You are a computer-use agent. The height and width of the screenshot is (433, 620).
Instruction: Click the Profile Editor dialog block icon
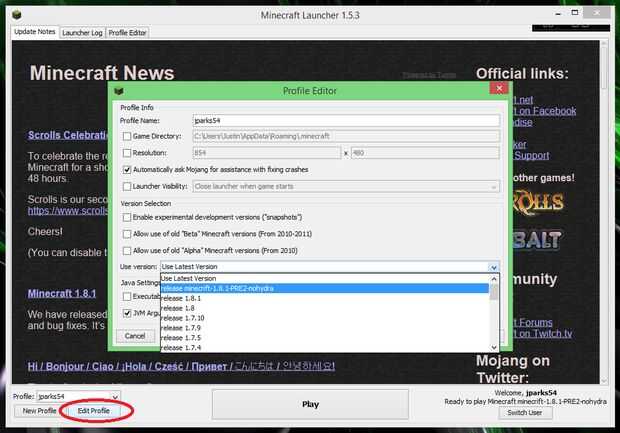click(x=119, y=91)
